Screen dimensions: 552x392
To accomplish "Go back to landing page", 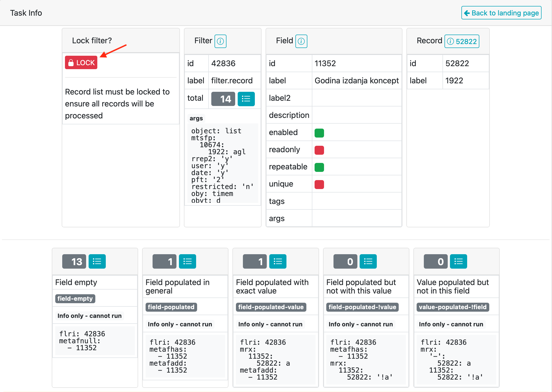I will click(501, 13).
